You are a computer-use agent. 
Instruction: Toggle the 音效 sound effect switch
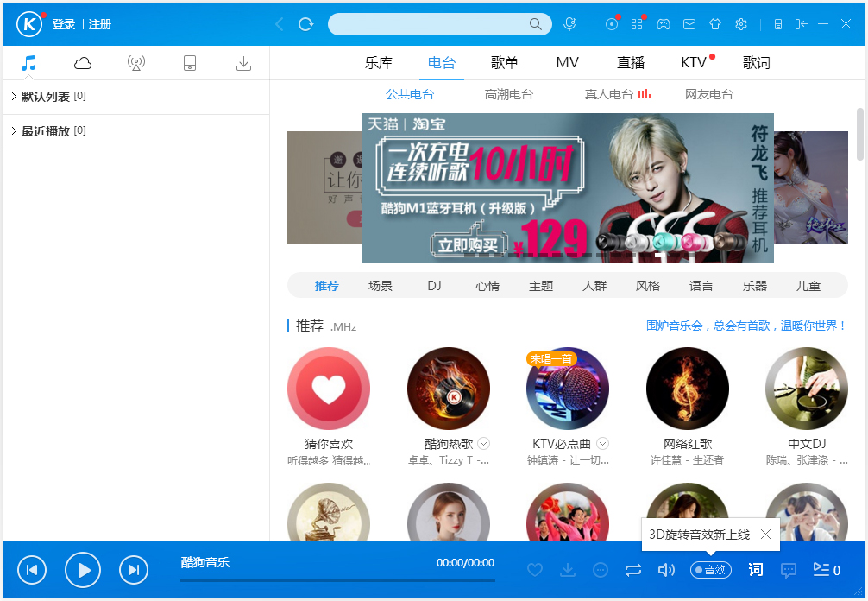coord(711,569)
